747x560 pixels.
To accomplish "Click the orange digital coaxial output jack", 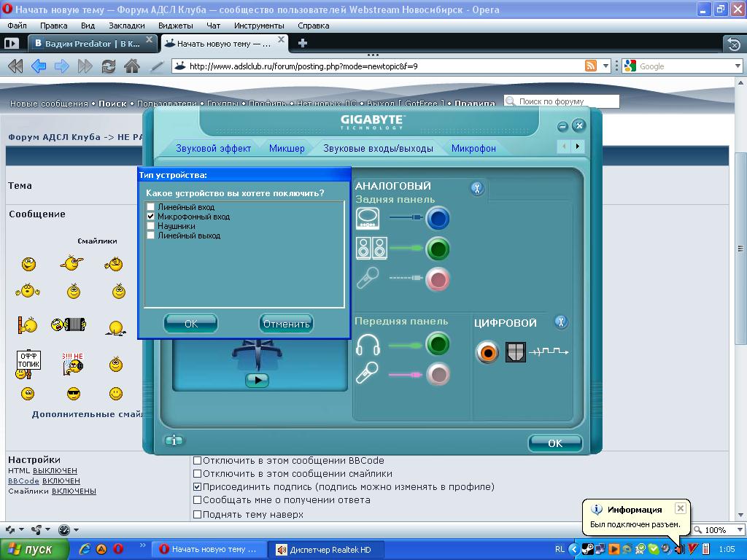I will tap(487, 352).
